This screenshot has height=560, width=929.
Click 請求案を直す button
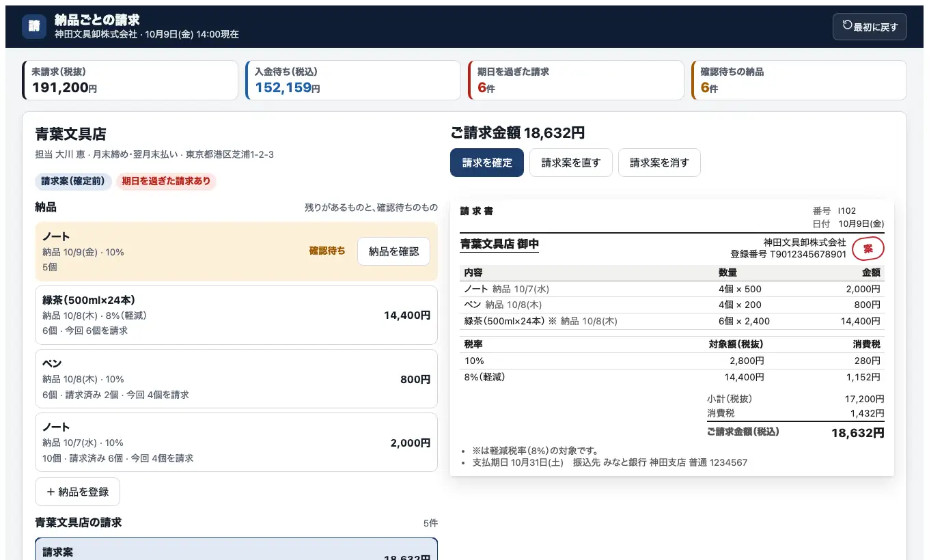(x=571, y=163)
